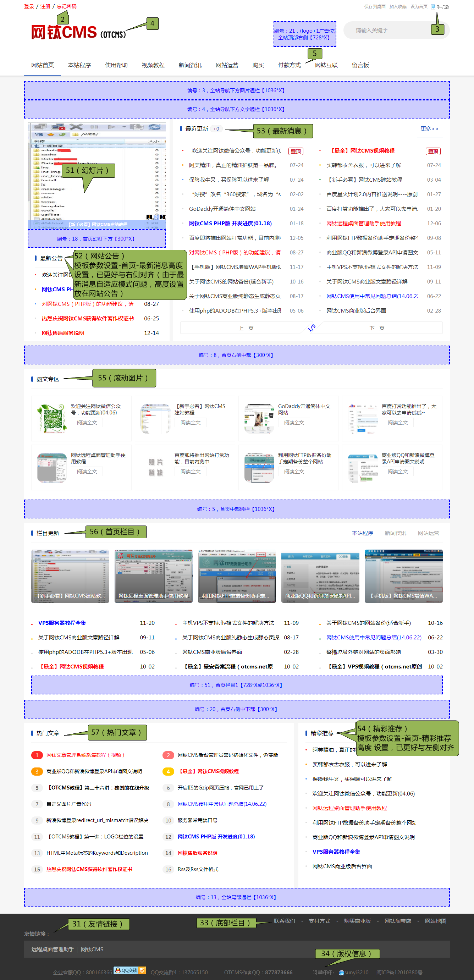Click 阅读全文 under GoDaddy开通简体中文网站
Image resolution: width=474 pixels, height=980 pixels.
(x=294, y=423)
